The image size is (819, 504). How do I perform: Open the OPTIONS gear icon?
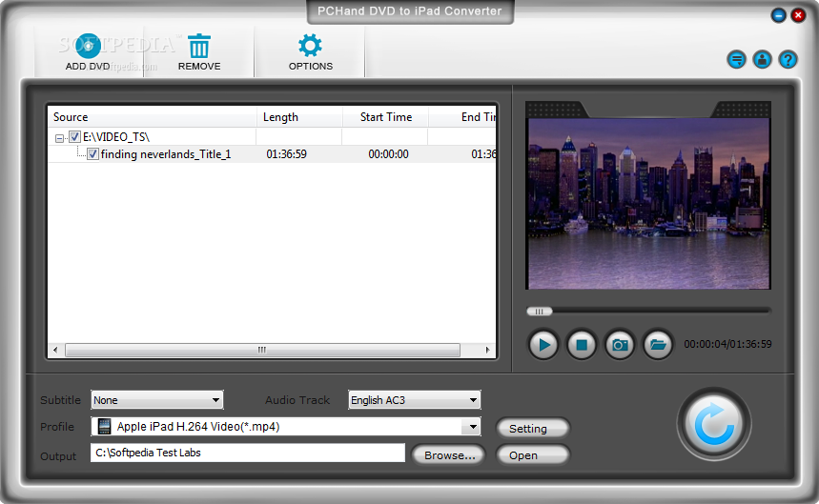[310, 46]
